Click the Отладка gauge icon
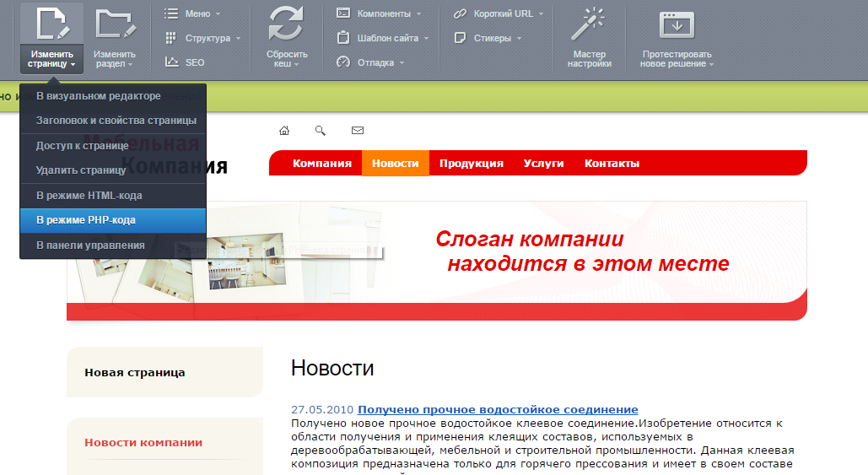Viewport: 868px width, 475px height. click(343, 62)
